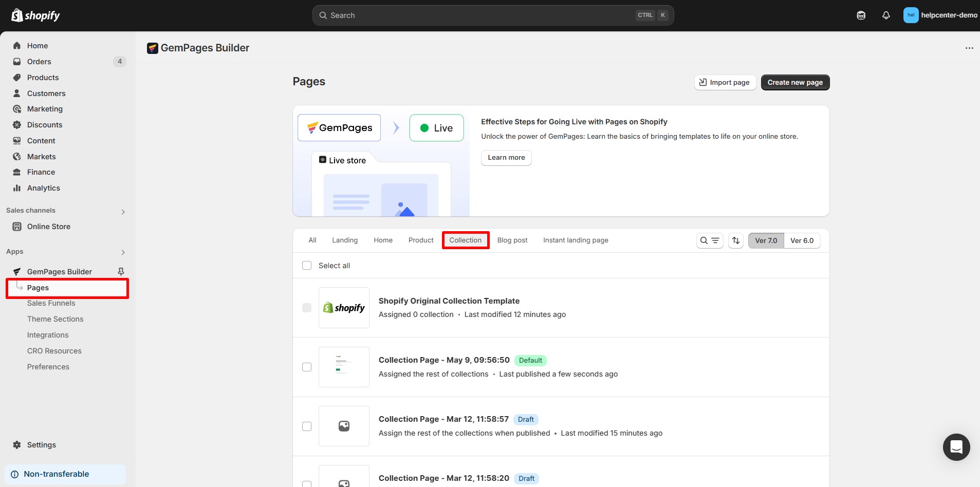This screenshot has width=980, height=487.
Task: Switch to the Landing tab
Action: [345, 240]
